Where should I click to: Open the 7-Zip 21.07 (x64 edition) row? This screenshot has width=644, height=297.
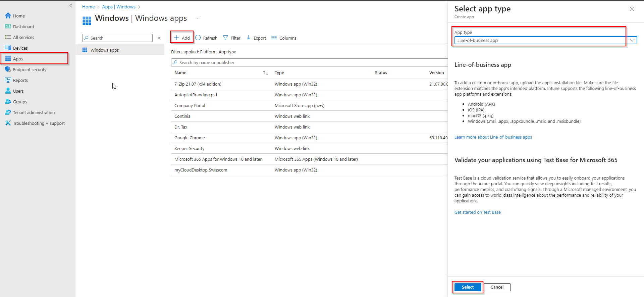(x=309, y=84)
